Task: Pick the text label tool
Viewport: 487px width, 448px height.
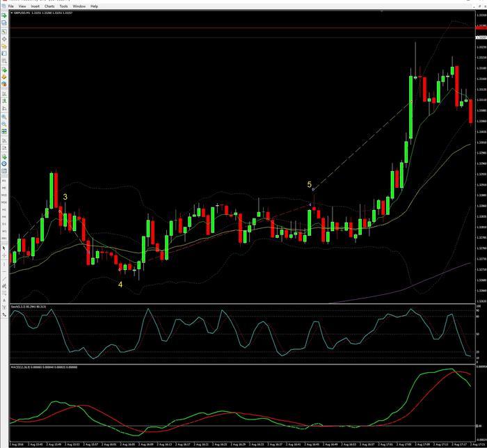Action: click(x=4, y=307)
